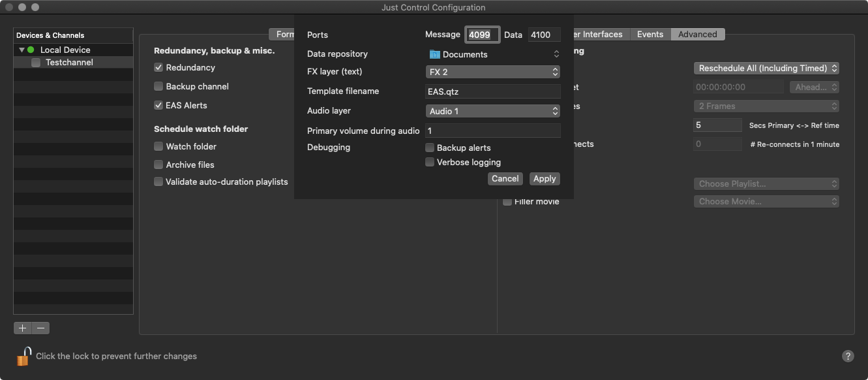This screenshot has width=868, height=380.
Task: Click the Documents folder icon
Action: [434, 54]
